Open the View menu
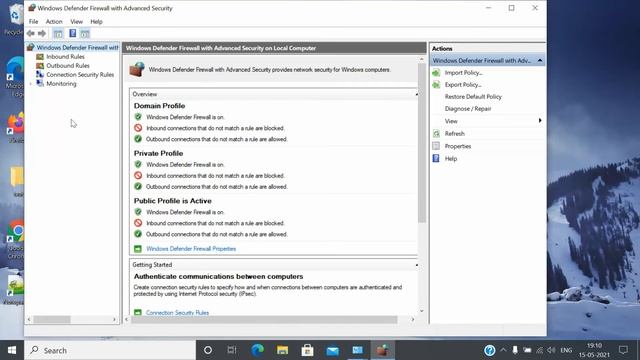The height and width of the screenshot is (360, 640). point(76,22)
